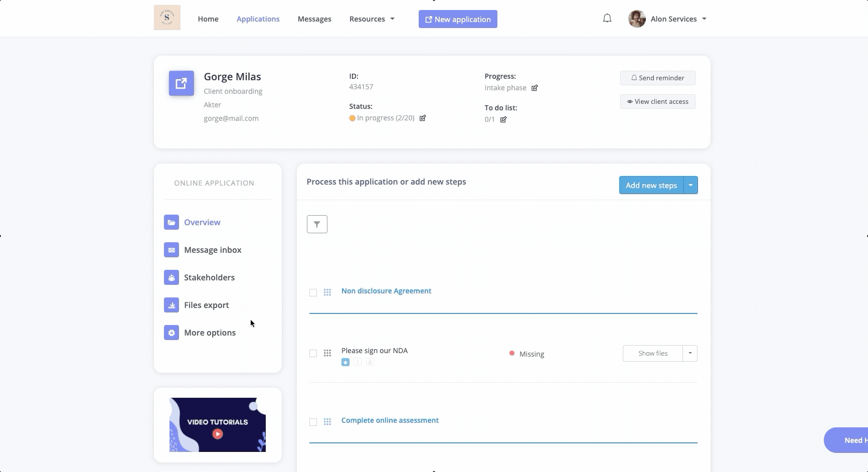Open the Video Tutorials thumbnail

[x=218, y=425]
